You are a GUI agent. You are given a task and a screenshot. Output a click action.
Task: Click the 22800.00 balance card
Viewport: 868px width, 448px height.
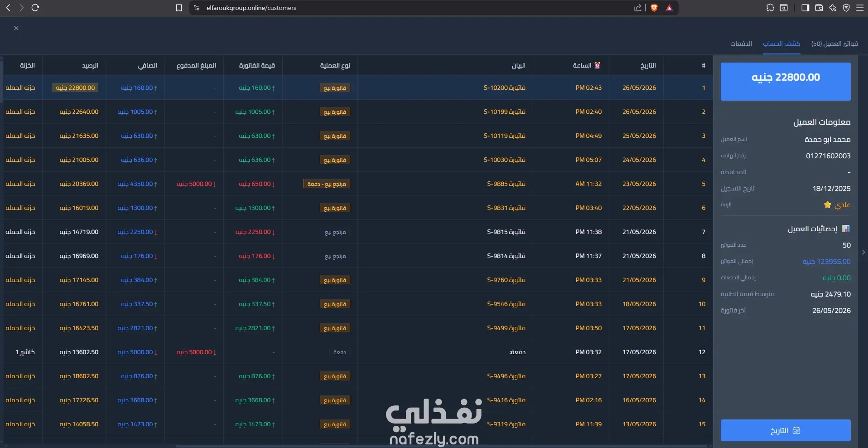[786, 82]
